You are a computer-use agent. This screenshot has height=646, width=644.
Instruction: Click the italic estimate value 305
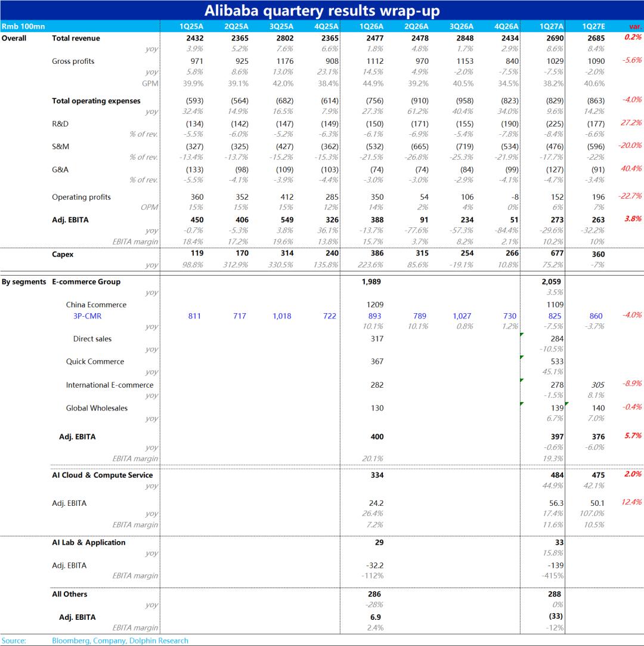point(598,385)
